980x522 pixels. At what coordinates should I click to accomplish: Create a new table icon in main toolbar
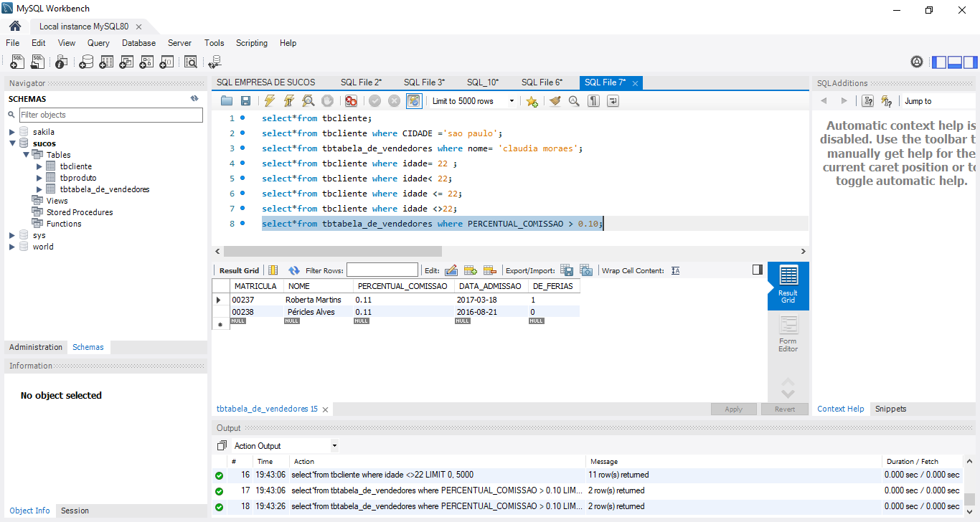click(x=106, y=62)
